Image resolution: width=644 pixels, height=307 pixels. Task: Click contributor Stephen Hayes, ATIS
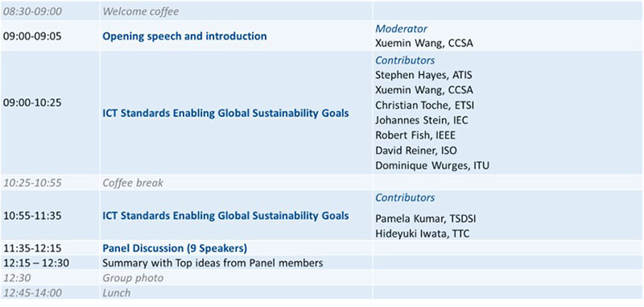point(423,75)
